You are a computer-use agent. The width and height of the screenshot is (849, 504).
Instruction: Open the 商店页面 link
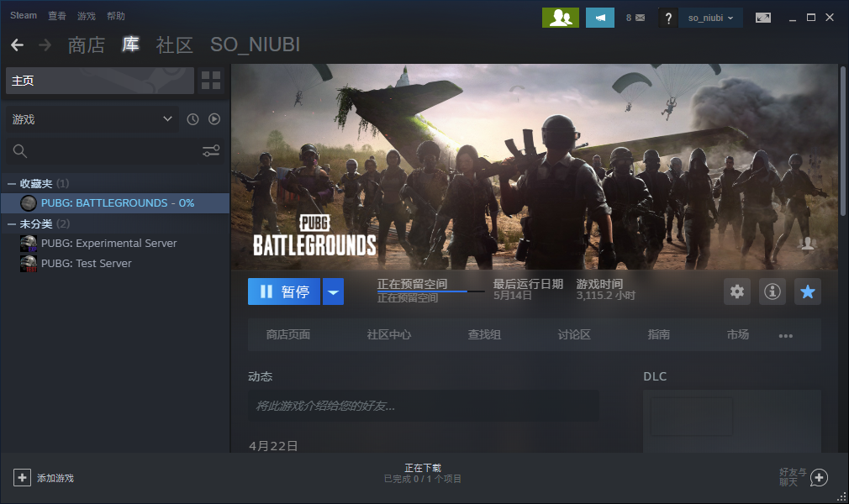288,334
